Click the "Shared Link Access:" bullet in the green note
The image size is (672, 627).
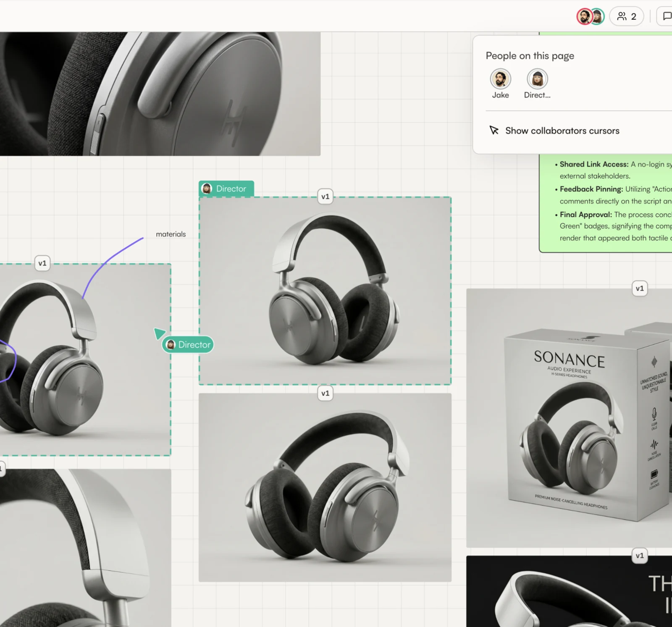pos(594,164)
